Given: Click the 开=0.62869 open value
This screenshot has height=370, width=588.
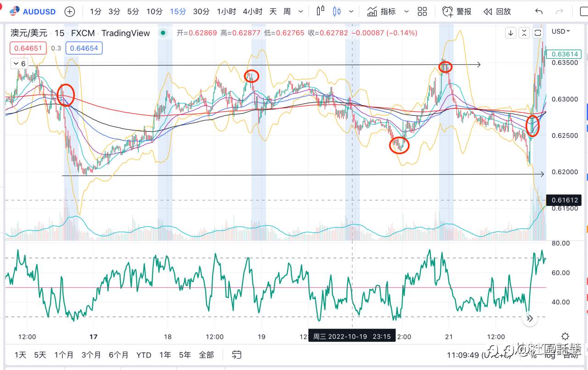Looking at the screenshot, I should (x=198, y=33).
